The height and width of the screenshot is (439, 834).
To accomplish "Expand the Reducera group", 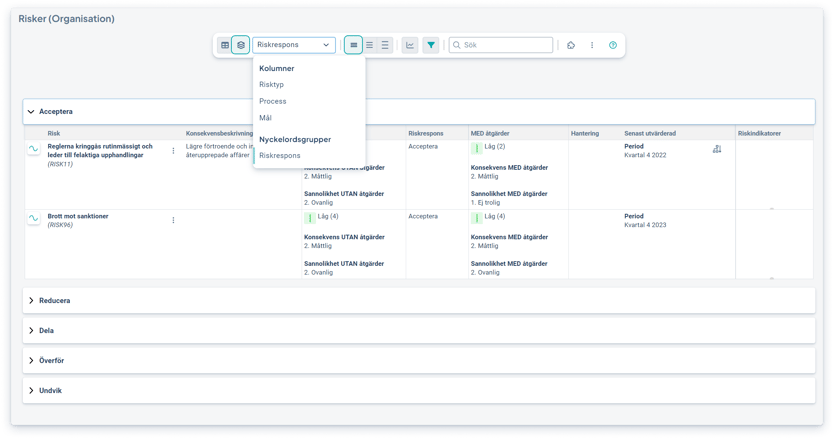I will coord(31,300).
